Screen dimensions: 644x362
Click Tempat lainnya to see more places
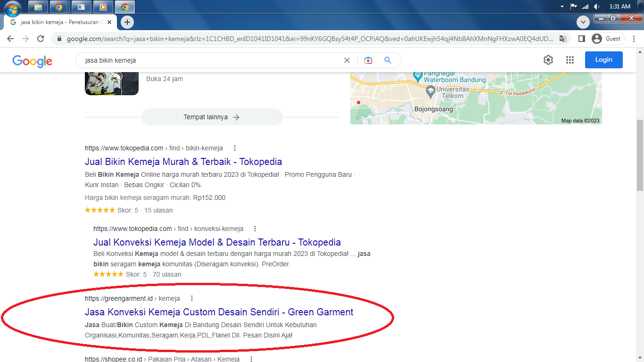coord(212,117)
